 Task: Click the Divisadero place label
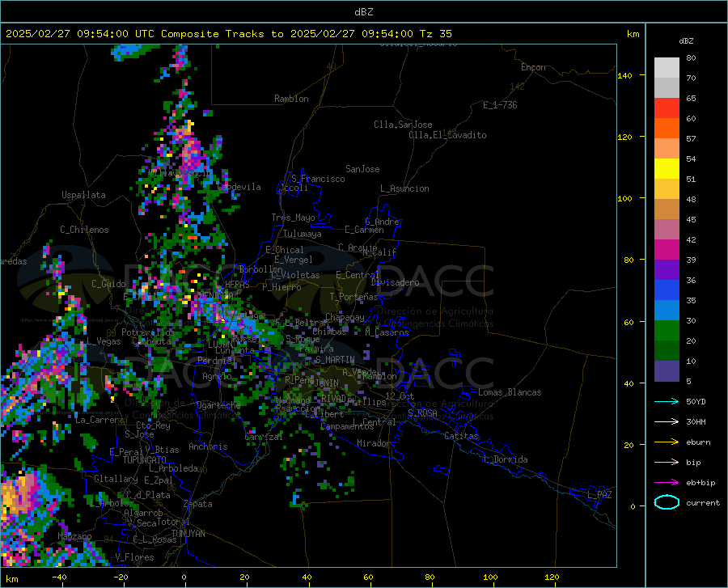395,282
